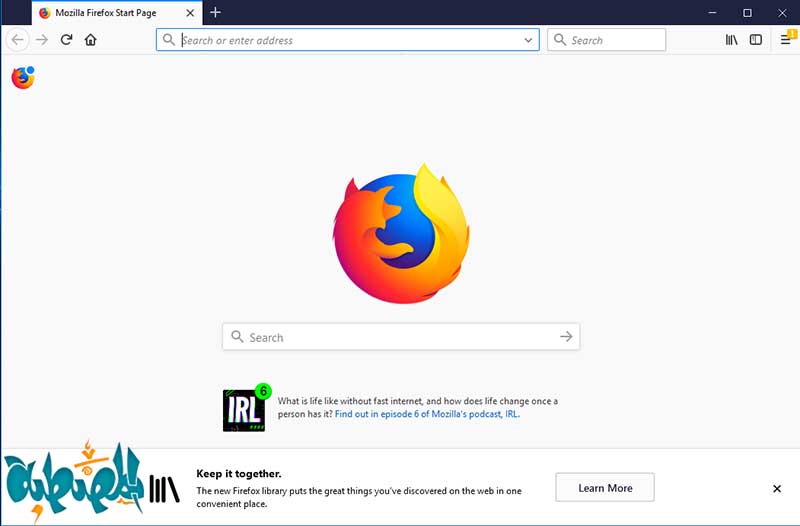Maximize the Firefox window

pos(747,13)
